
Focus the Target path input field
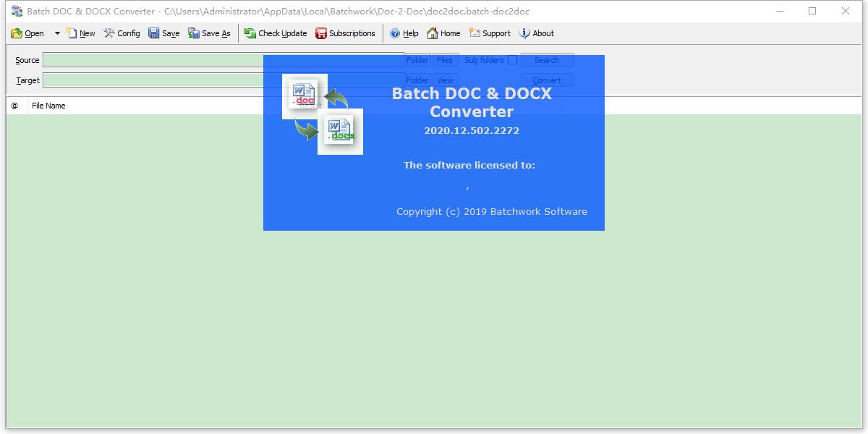point(224,80)
